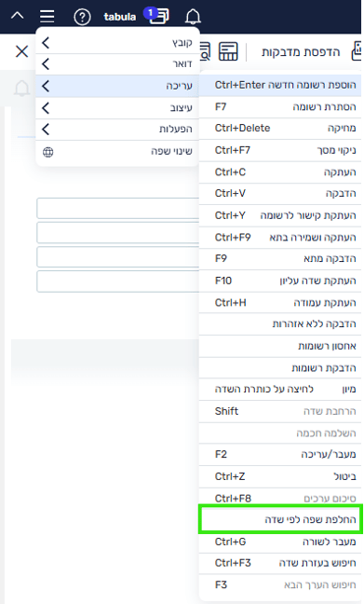Close the form with the X icon
This screenshot has height=604, width=364.
click(22, 51)
